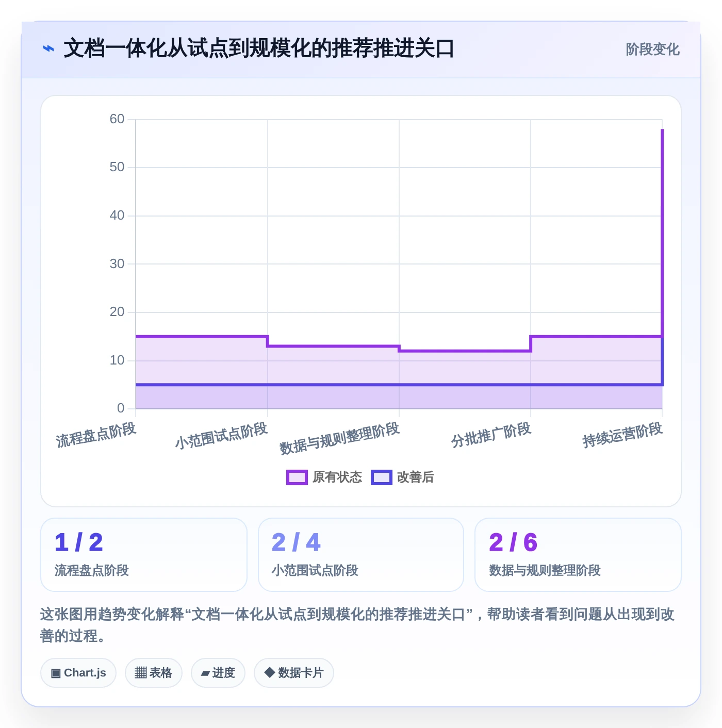Click the 60 y-axis tick value
The width and height of the screenshot is (722, 728).
click(117, 119)
